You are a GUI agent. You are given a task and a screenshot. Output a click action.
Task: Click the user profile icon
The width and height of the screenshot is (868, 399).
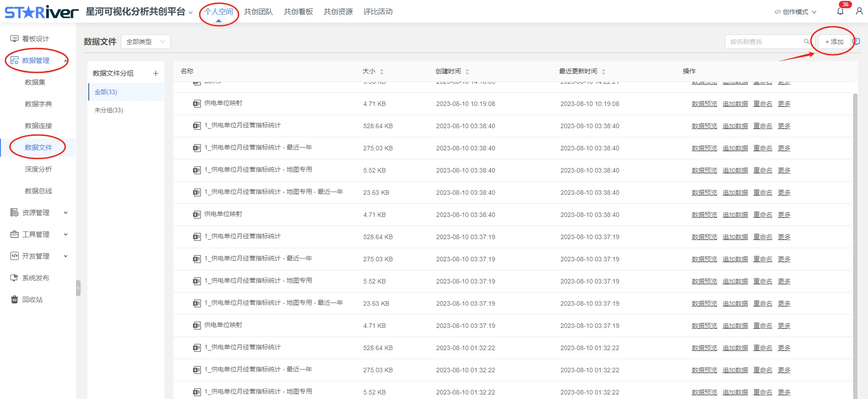pos(859,11)
